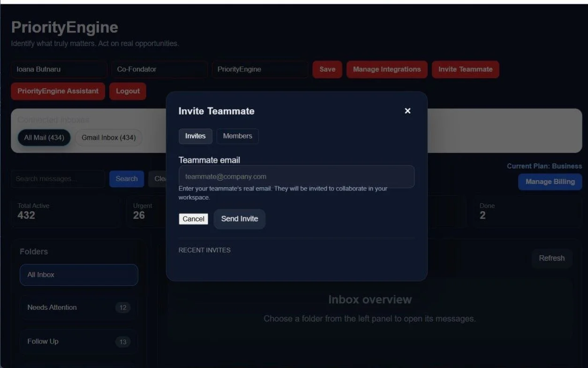Click the Follow Up count badge 13
Image resolution: width=588 pixels, height=368 pixels.
123,342
